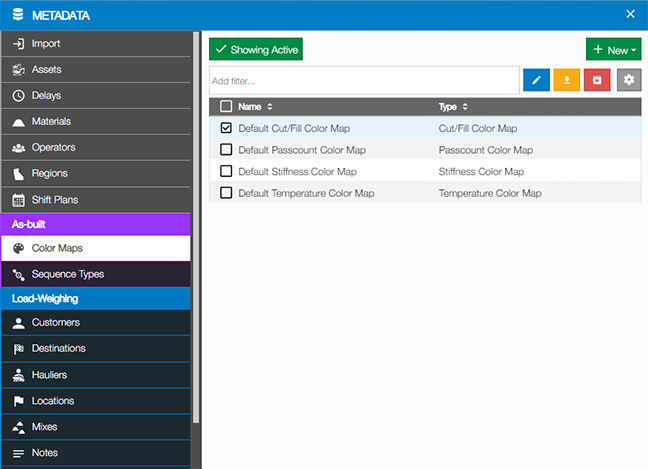The image size is (648, 469).
Task: Click the Shift Plans calendar icon
Action: pos(18,200)
